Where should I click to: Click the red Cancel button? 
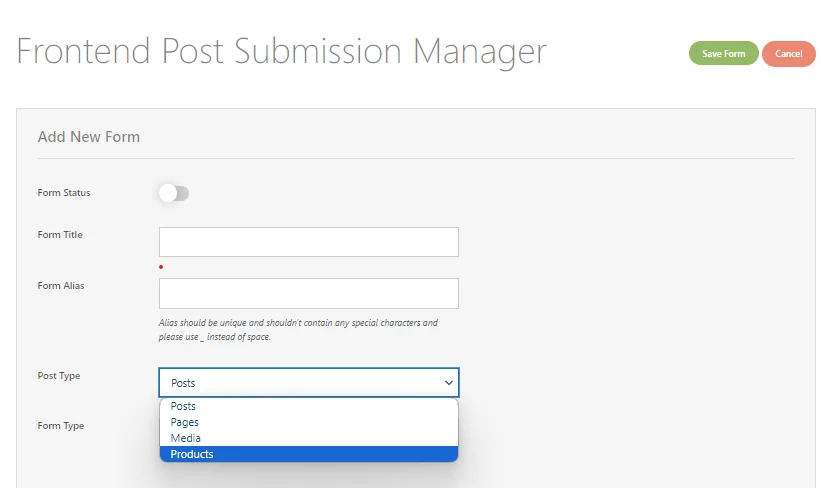tap(789, 53)
